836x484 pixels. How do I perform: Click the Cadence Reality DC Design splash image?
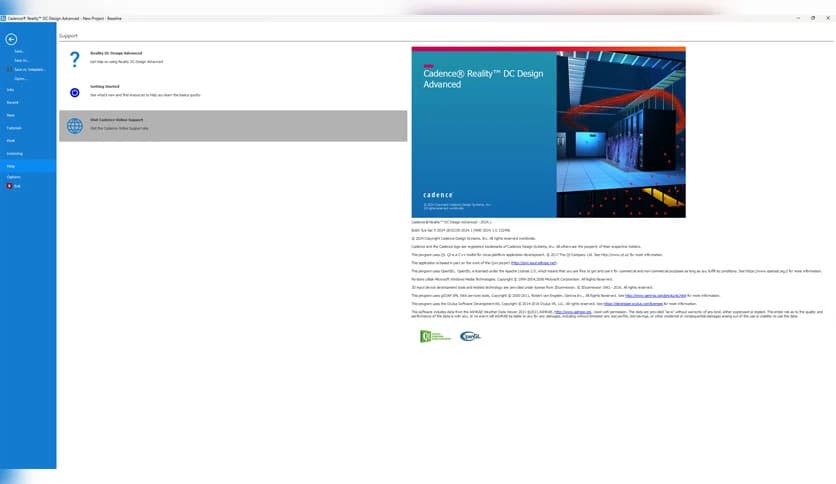pyautogui.click(x=549, y=132)
